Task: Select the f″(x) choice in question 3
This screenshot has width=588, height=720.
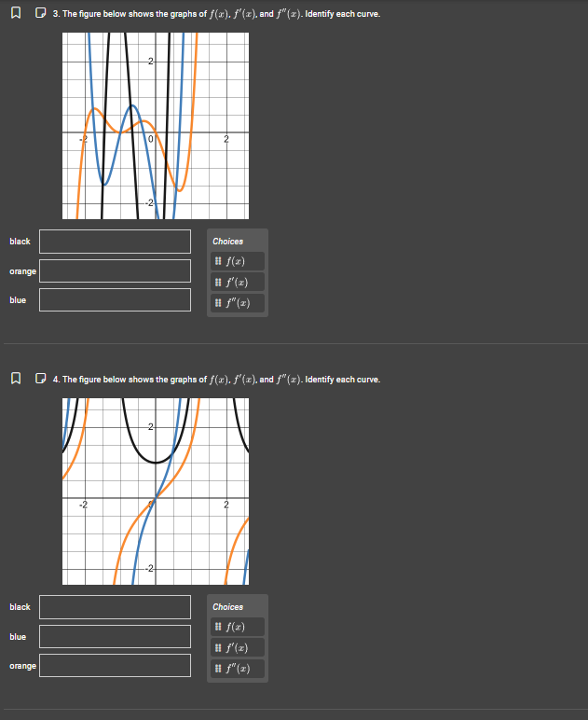Action: point(238,302)
